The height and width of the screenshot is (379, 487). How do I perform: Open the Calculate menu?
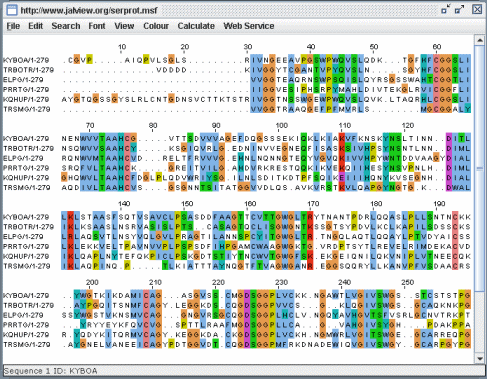coord(196,26)
